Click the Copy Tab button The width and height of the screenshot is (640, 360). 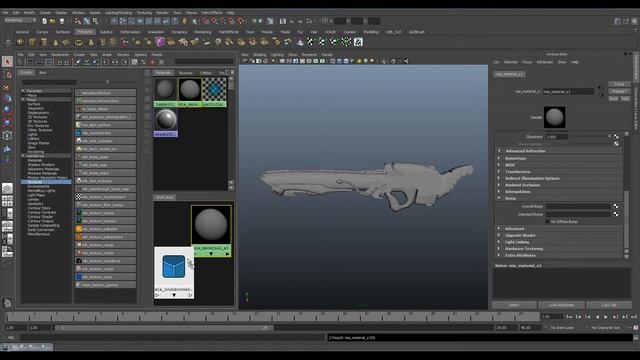click(609, 305)
